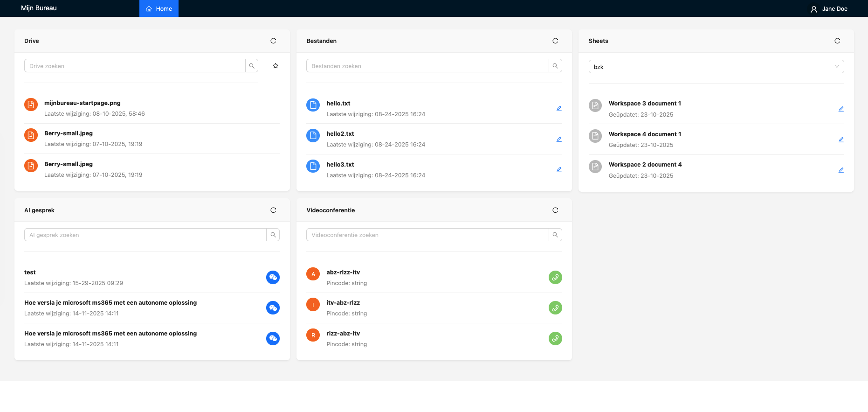868x412 pixels.
Task: Open hello3.txt file name
Action: [340, 165]
